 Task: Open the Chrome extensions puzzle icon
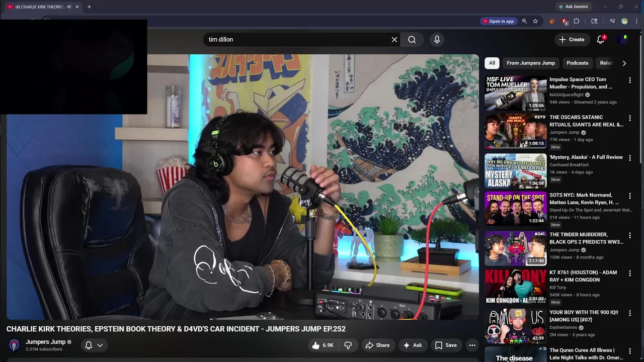[x=577, y=21]
